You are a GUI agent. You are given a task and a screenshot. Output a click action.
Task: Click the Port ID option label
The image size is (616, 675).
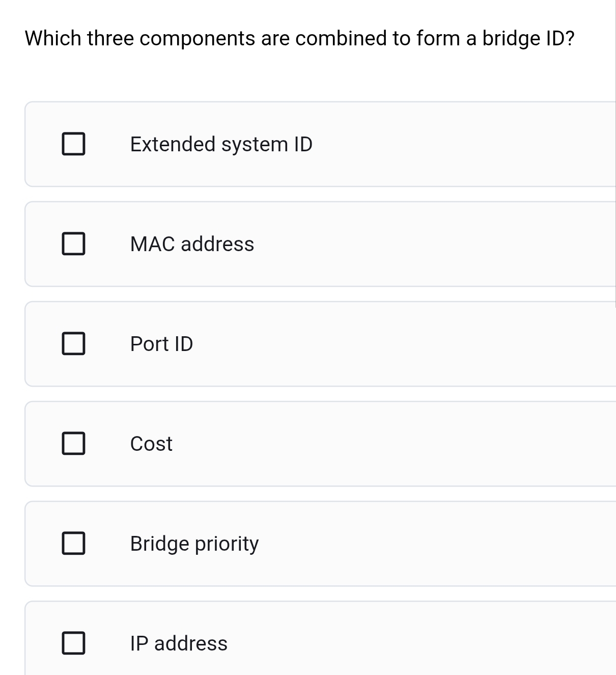pos(161,344)
